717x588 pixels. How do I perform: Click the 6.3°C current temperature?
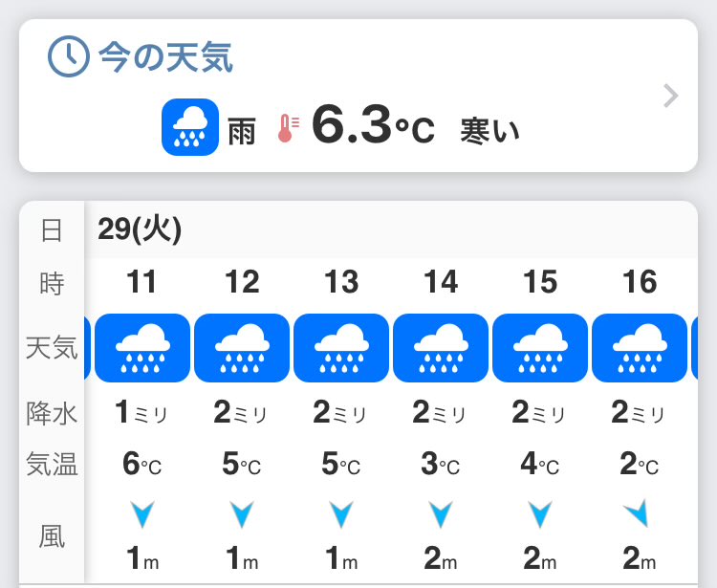point(373,125)
